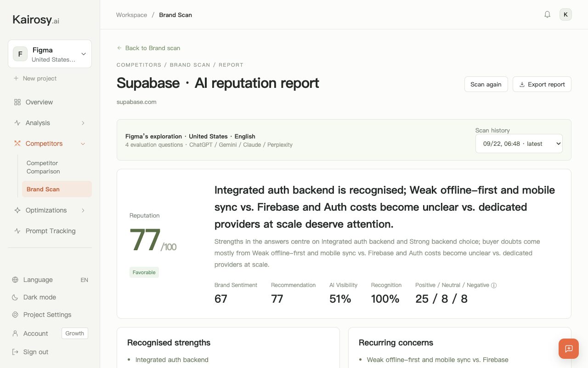Click the Optimizations sparkle icon

click(x=17, y=210)
